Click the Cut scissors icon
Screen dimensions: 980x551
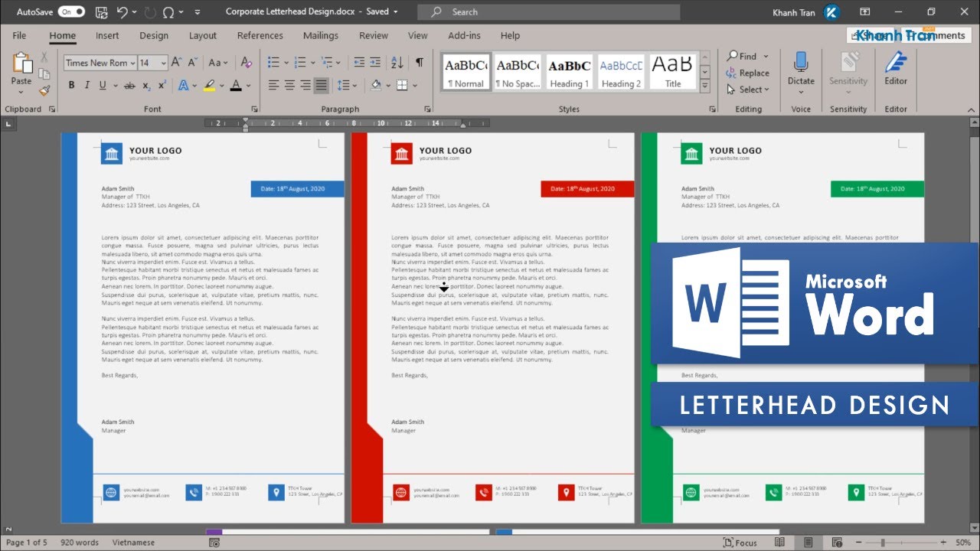(44, 57)
